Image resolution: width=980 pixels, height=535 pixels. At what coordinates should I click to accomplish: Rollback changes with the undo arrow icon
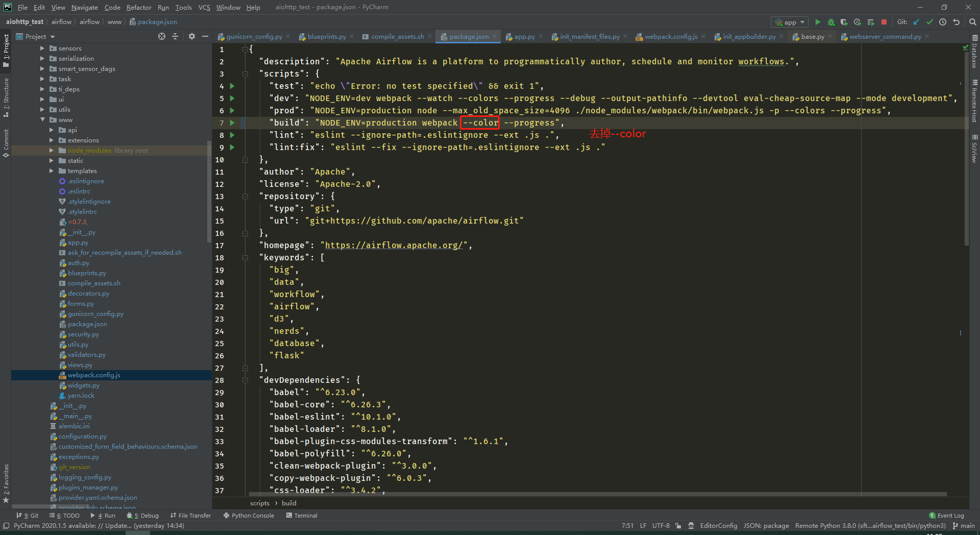coord(956,22)
